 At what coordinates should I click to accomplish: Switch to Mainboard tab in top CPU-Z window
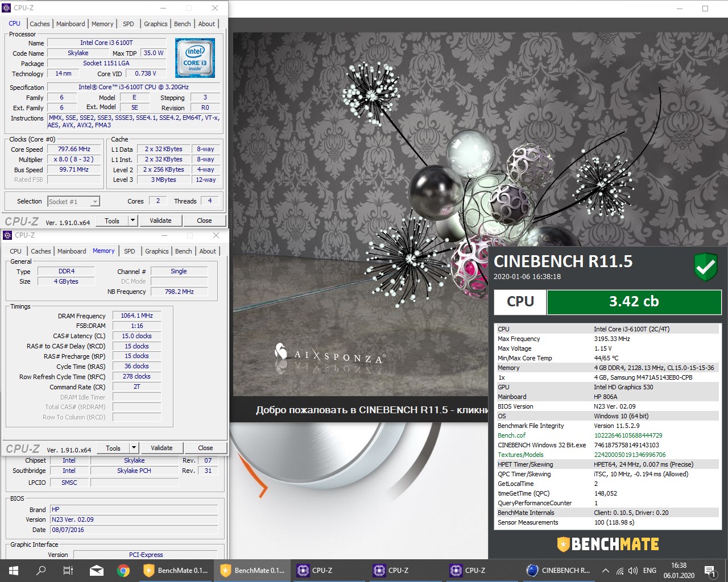tap(71, 24)
